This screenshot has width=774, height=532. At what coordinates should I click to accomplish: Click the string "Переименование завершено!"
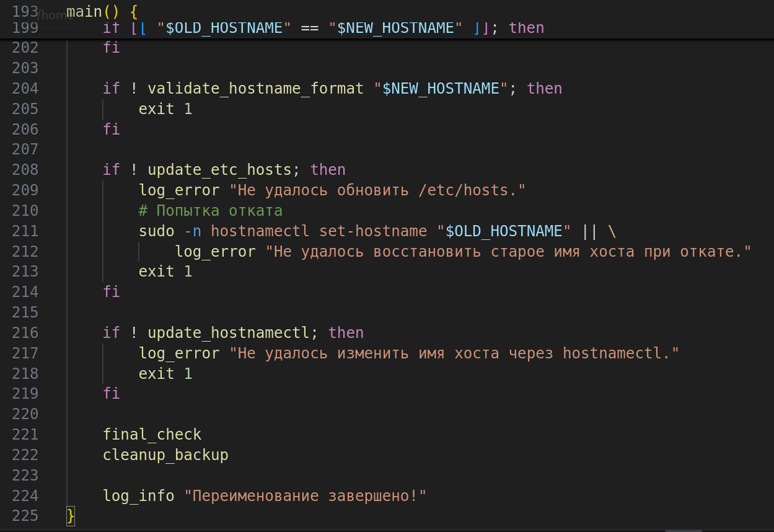pyautogui.click(x=306, y=496)
